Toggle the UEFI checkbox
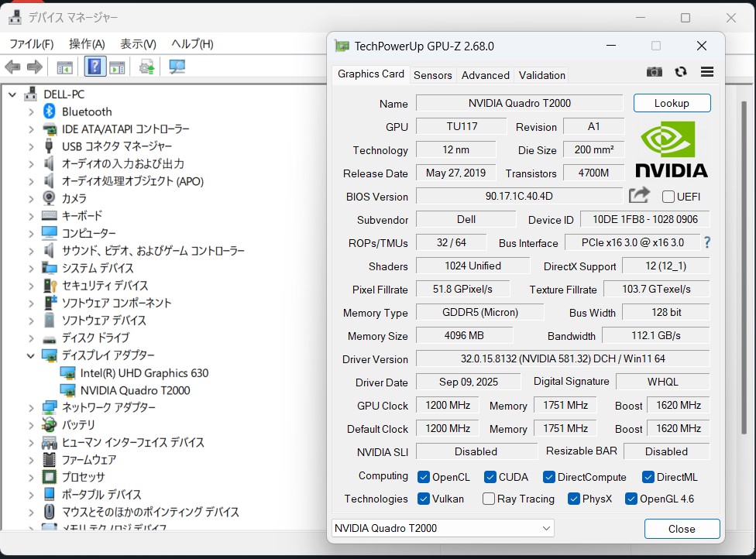Screen dimensions: 756x559 [668, 197]
